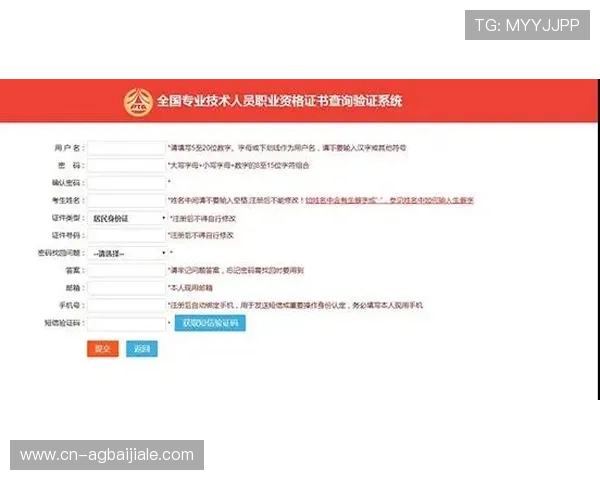Click the 本人现用邮箱 hint text
Viewport: 600px width, 480px height.
(190, 288)
